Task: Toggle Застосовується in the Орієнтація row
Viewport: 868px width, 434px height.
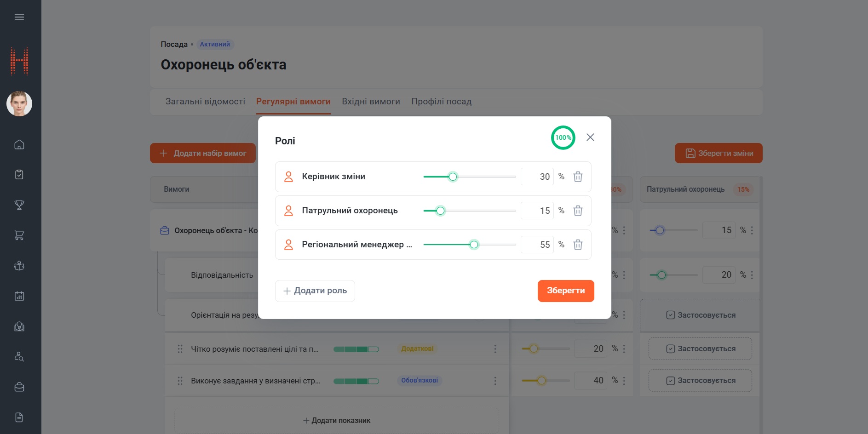Action: [x=701, y=315]
